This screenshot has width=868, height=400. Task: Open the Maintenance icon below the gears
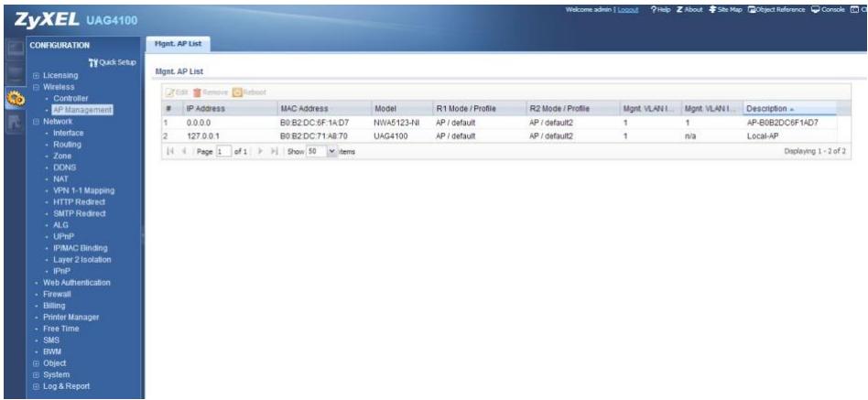click(x=15, y=124)
